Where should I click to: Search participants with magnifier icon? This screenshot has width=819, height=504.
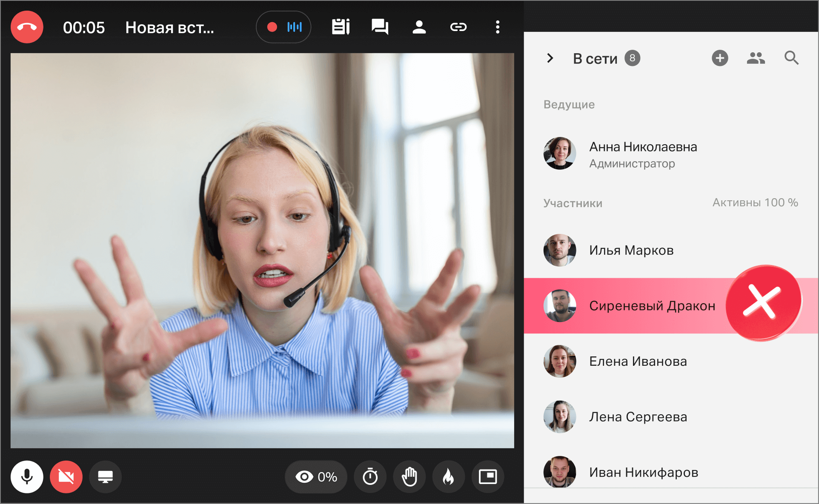coord(791,58)
